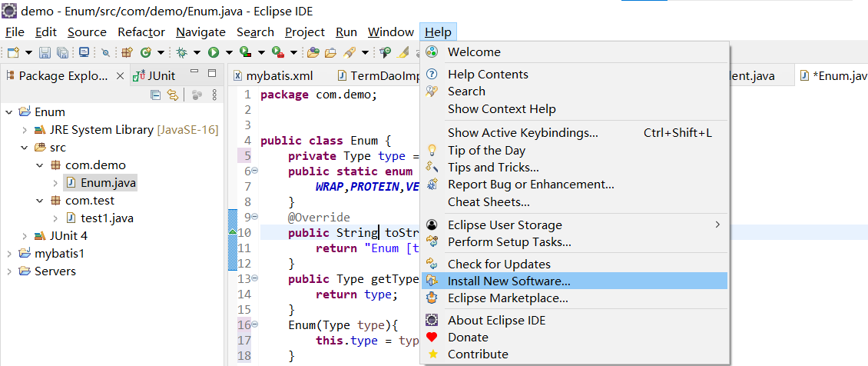Expand the JRE System Library node

(25, 130)
